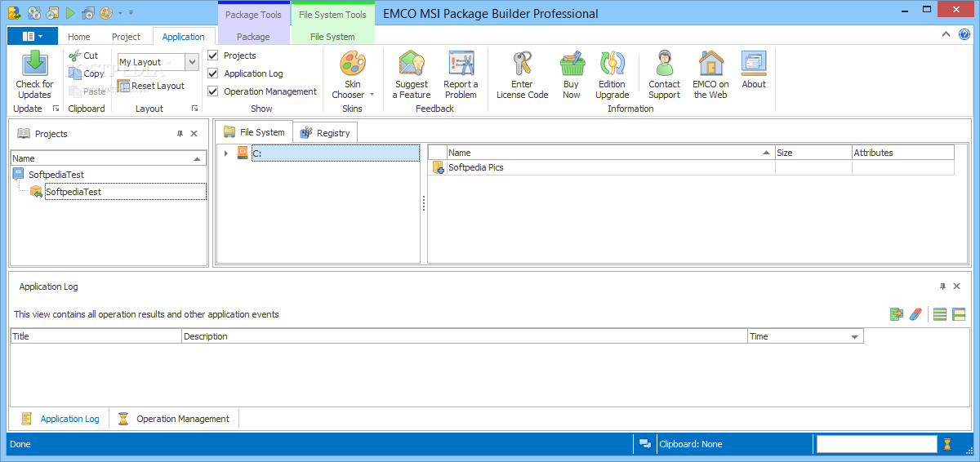Open the Skin Chooser dropdown arrow

point(372,95)
